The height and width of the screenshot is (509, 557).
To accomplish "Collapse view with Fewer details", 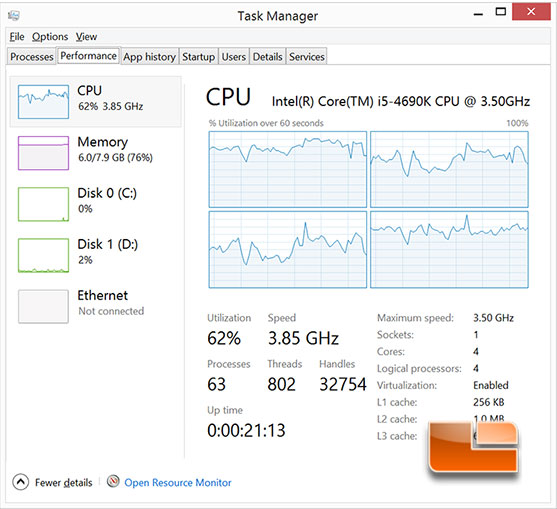I will [x=64, y=483].
